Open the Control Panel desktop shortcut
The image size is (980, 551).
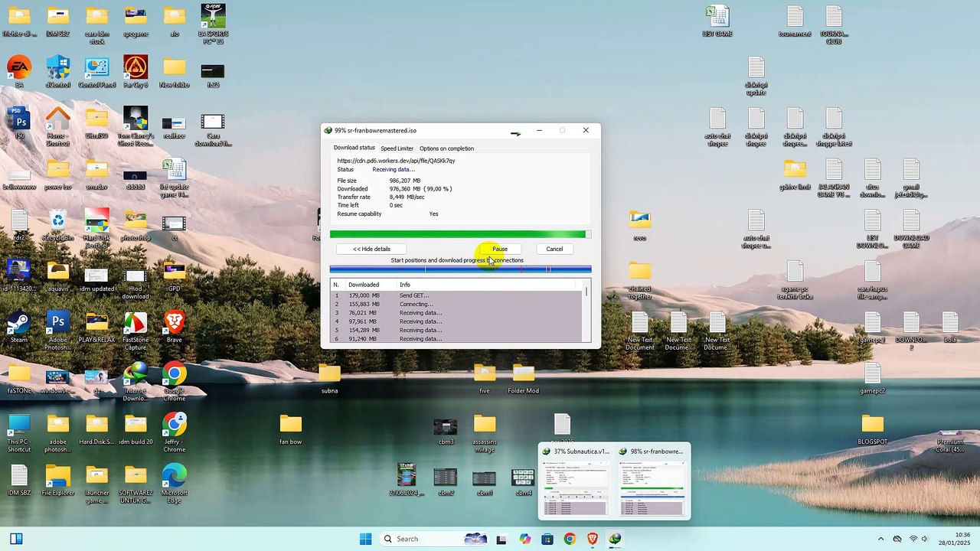point(96,70)
